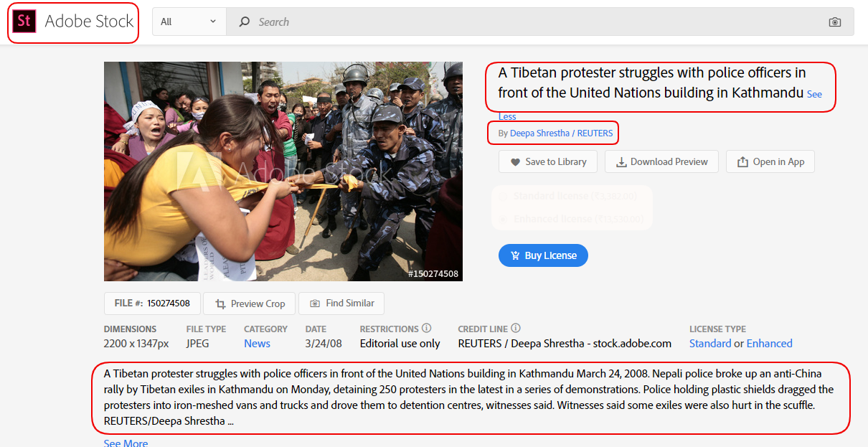The image size is (868, 447).
Task: Click the JPEG file type value
Action: [197, 344]
